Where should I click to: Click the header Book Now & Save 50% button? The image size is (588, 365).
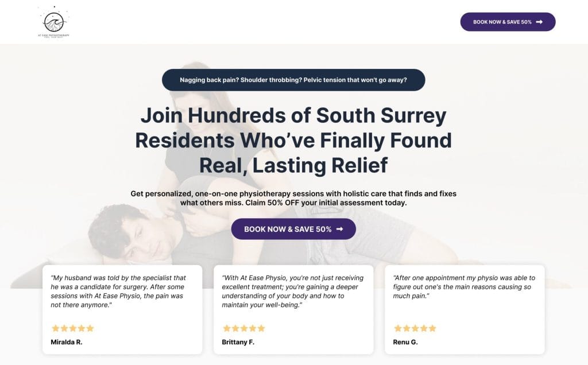click(502, 22)
